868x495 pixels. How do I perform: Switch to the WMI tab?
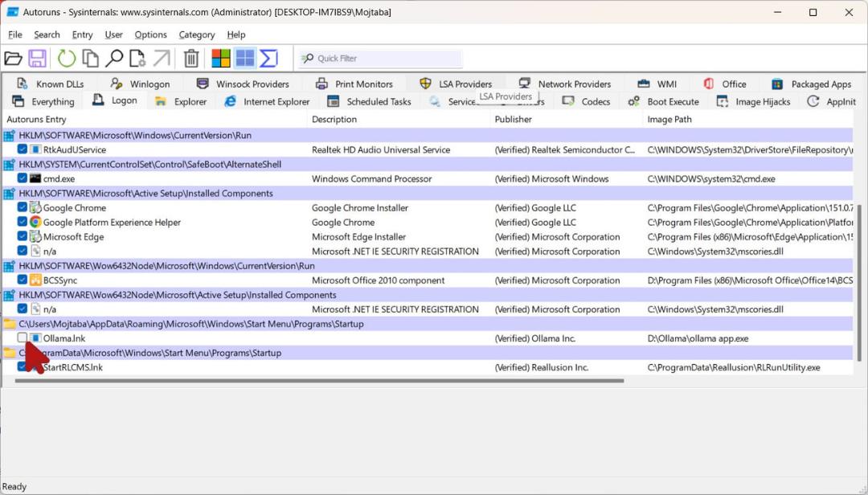click(x=657, y=84)
